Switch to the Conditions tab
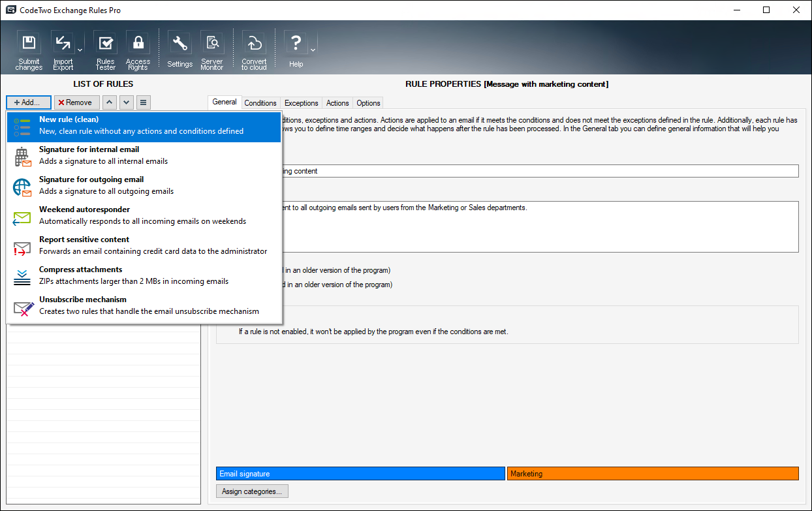 click(260, 103)
